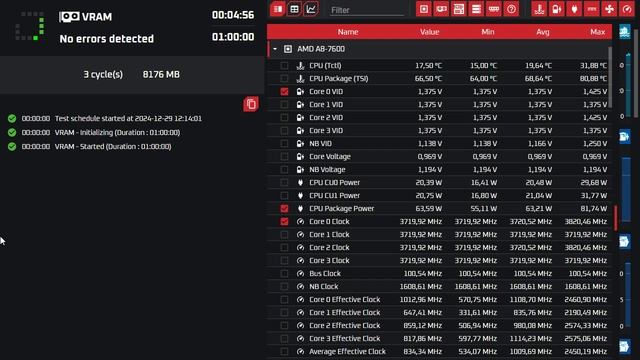Click the total duration 01:00:00
Viewport: 640px width, 360px height.
click(x=233, y=37)
